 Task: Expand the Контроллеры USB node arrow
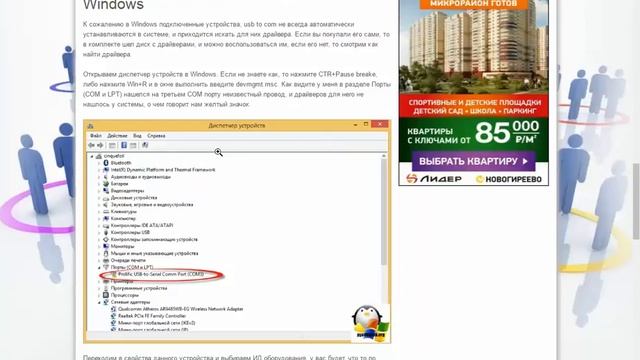(x=99, y=232)
